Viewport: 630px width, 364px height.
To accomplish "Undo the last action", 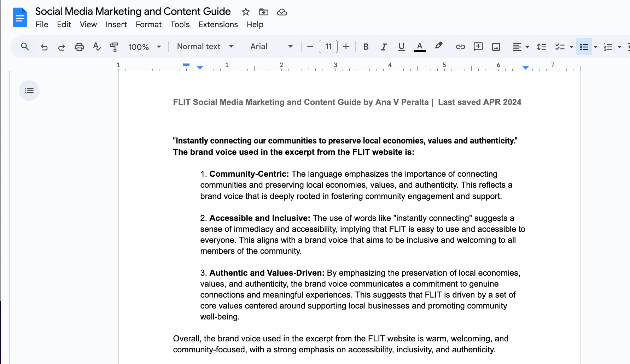I will click(x=44, y=47).
